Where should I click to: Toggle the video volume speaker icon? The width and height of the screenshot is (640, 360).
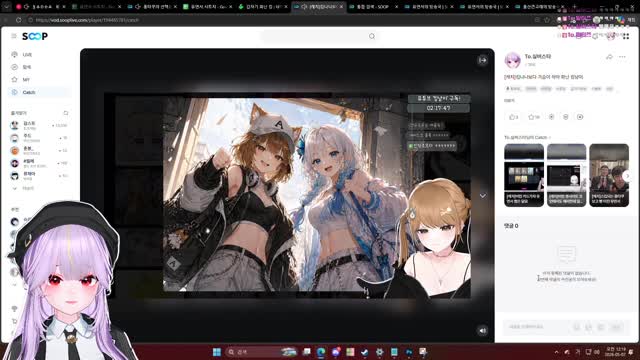point(482,330)
